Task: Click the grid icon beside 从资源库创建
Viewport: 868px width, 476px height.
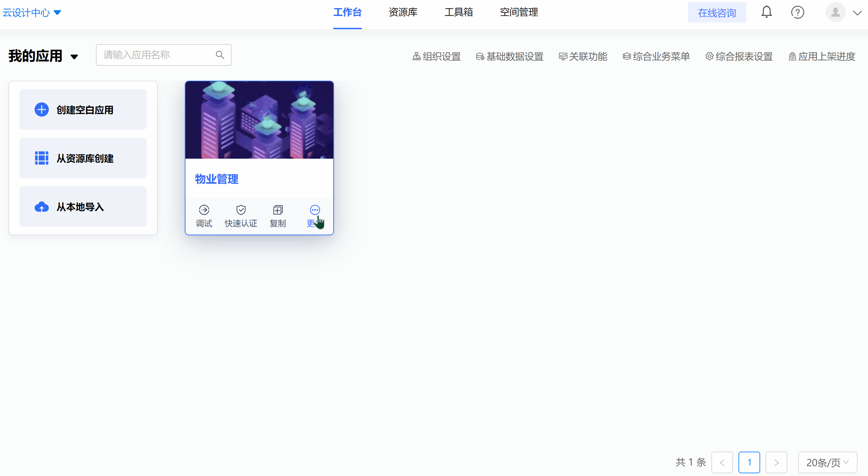Action: pos(42,158)
